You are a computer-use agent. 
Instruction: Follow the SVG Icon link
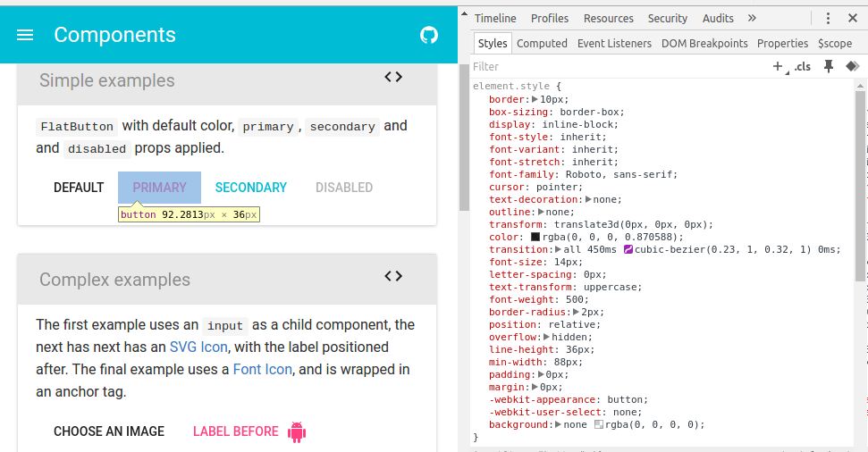[198, 347]
